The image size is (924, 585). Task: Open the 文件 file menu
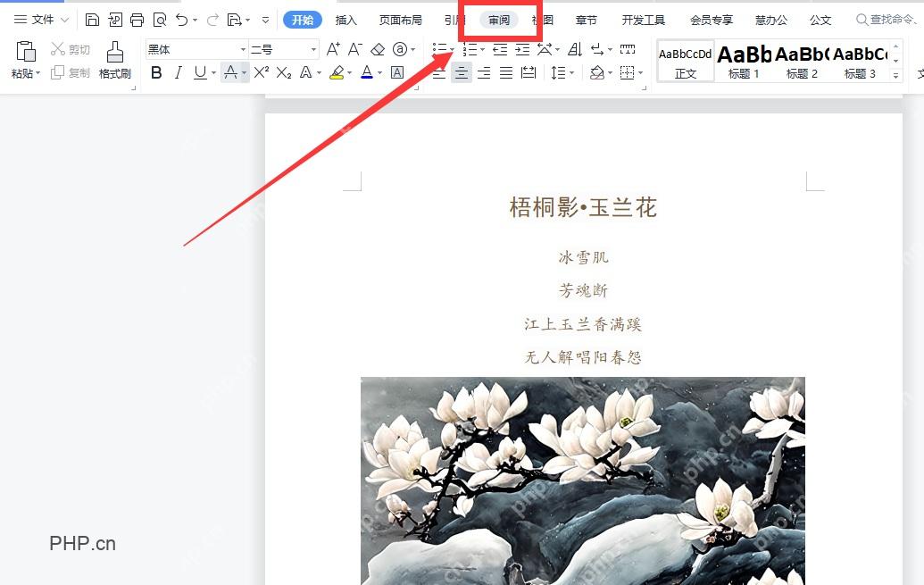coord(41,20)
